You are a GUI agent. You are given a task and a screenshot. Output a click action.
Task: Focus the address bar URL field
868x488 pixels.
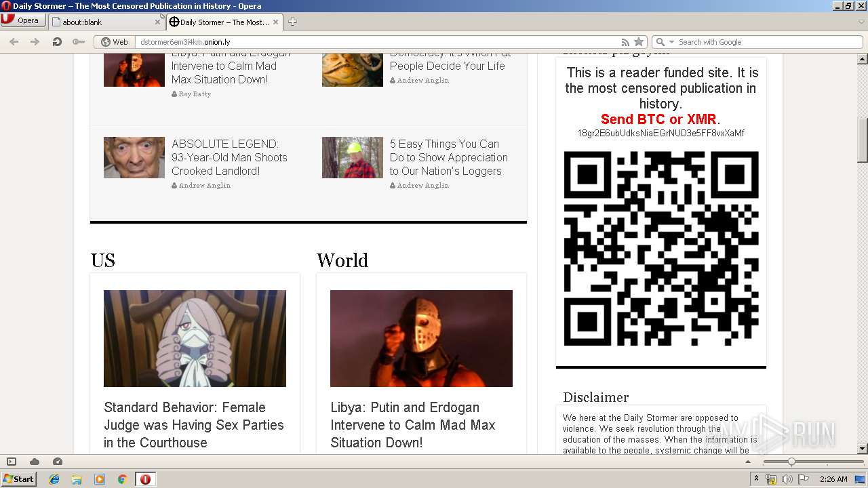[x=378, y=42]
